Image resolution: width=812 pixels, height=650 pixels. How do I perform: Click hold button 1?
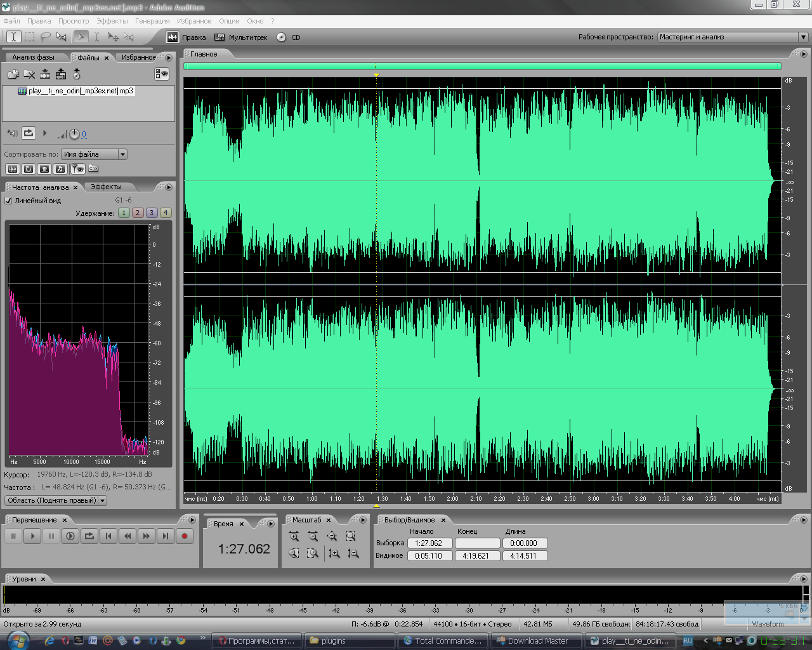[124, 213]
